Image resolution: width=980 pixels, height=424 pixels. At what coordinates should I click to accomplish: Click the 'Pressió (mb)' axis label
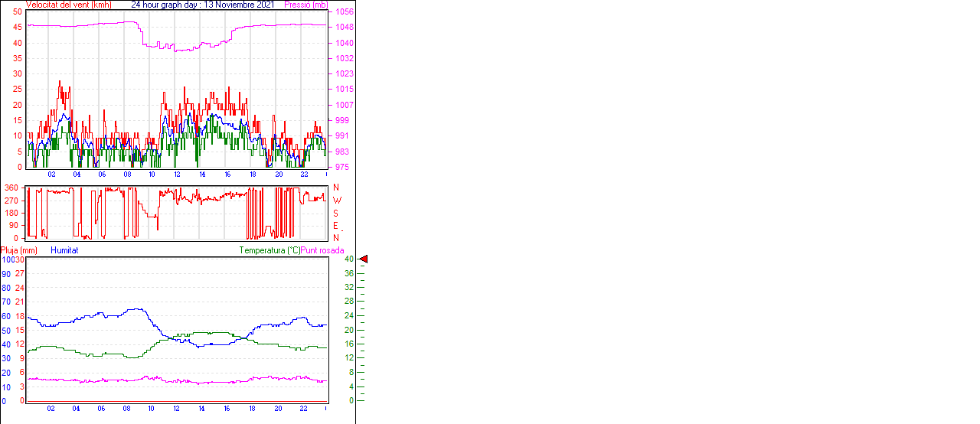point(306,5)
